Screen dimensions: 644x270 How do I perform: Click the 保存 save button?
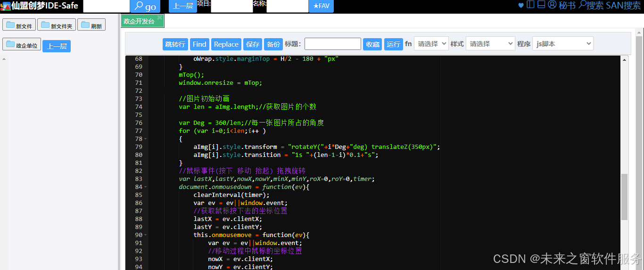(x=253, y=44)
